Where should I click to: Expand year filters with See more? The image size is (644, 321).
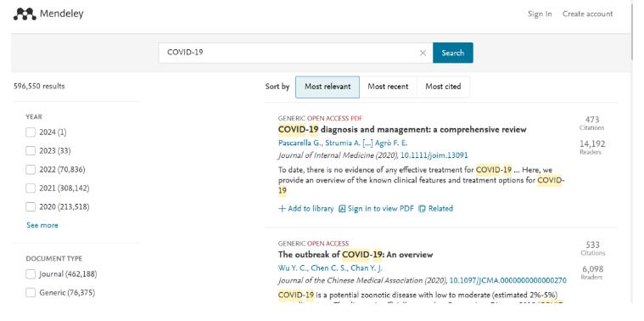pyautogui.click(x=42, y=225)
